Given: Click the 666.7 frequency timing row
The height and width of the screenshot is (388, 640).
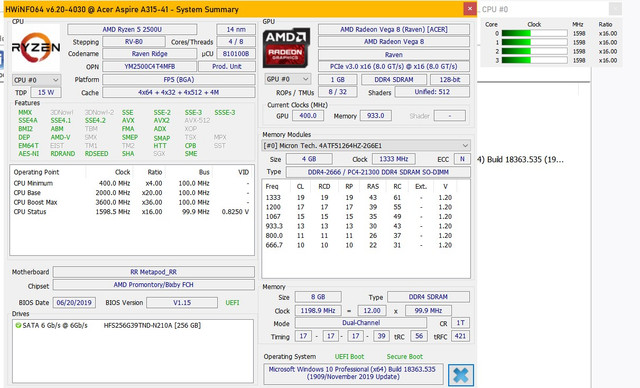Looking at the screenshot, I should coord(359,245).
